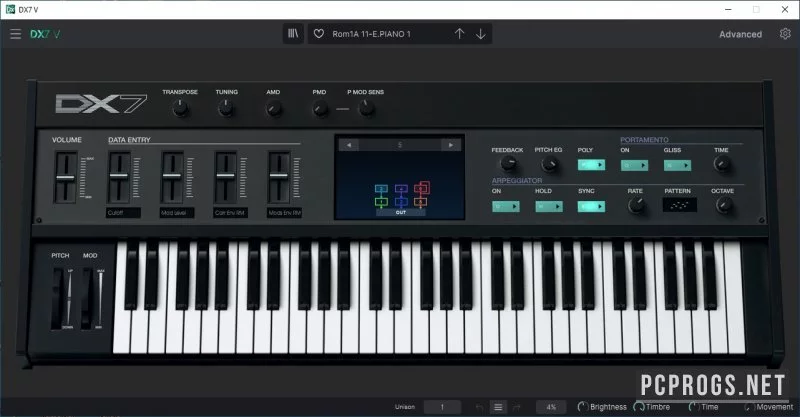The height and width of the screenshot is (417, 800).
Task: Click the Car Env RM data entry slider
Action: [226, 177]
